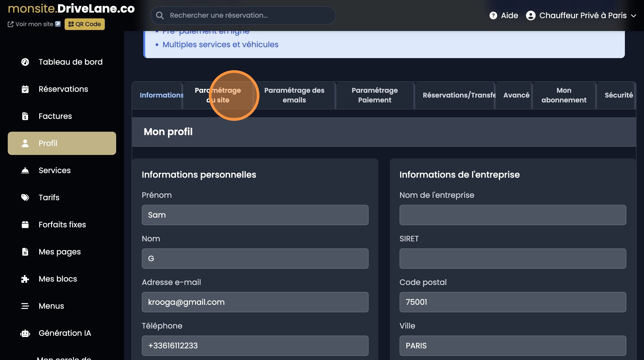Open the Paramétrage Paiement tab
The image size is (644, 360).
(374, 95)
